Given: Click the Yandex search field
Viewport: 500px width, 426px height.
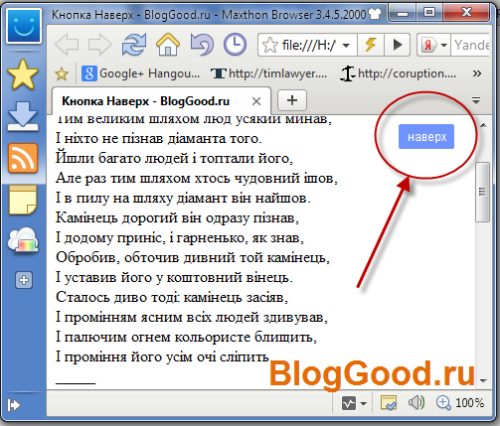Looking at the screenshot, I should pos(471,45).
